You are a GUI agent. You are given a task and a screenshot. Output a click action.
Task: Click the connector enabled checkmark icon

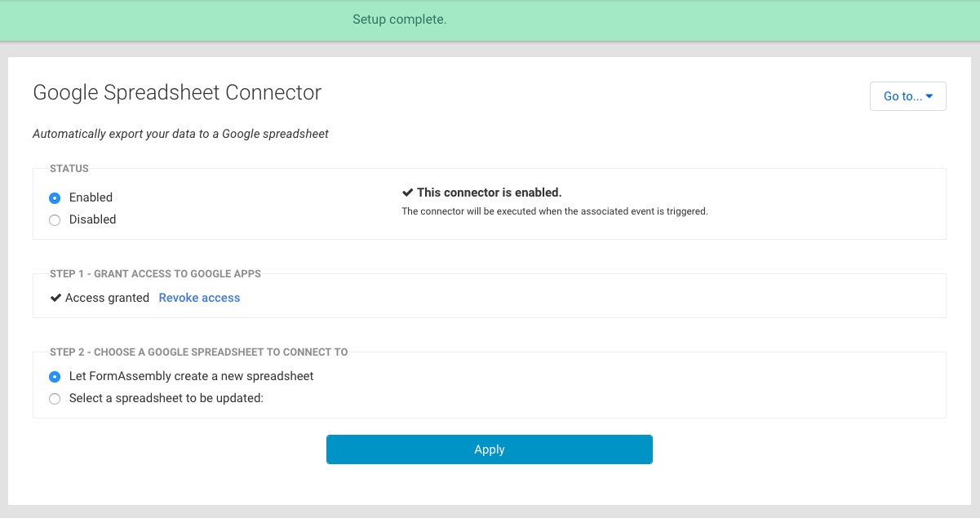pos(408,193)
